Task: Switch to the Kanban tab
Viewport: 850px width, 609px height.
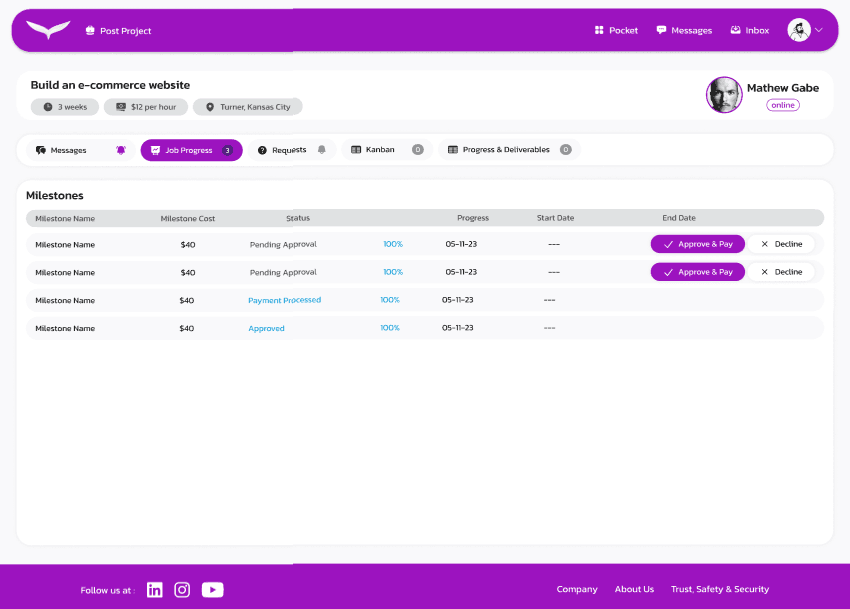Action: (386, 150)
